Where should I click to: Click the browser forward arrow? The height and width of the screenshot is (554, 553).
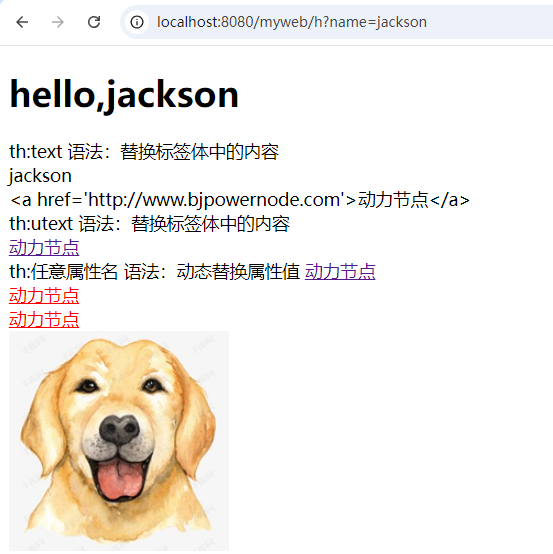tap(58, 22)
